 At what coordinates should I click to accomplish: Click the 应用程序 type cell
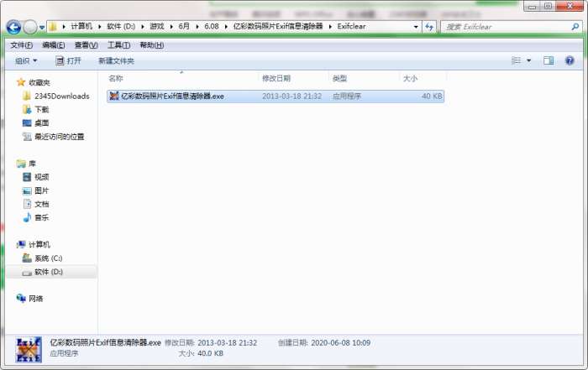coord(347,96)
